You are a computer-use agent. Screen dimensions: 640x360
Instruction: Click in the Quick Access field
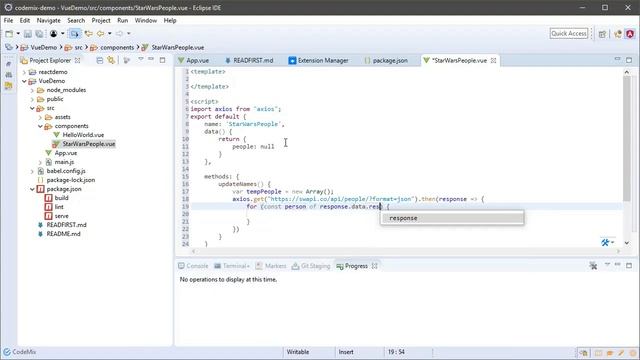(569, 33)
